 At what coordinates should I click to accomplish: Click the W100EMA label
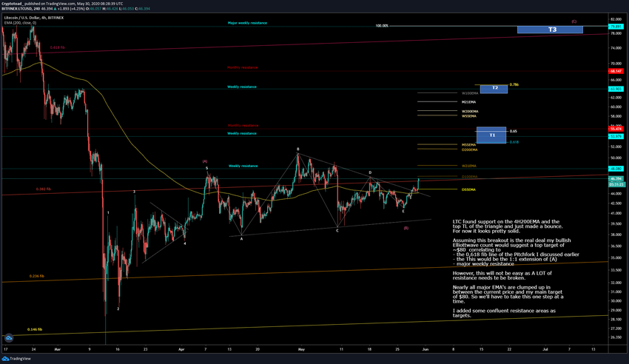[470, 93]
